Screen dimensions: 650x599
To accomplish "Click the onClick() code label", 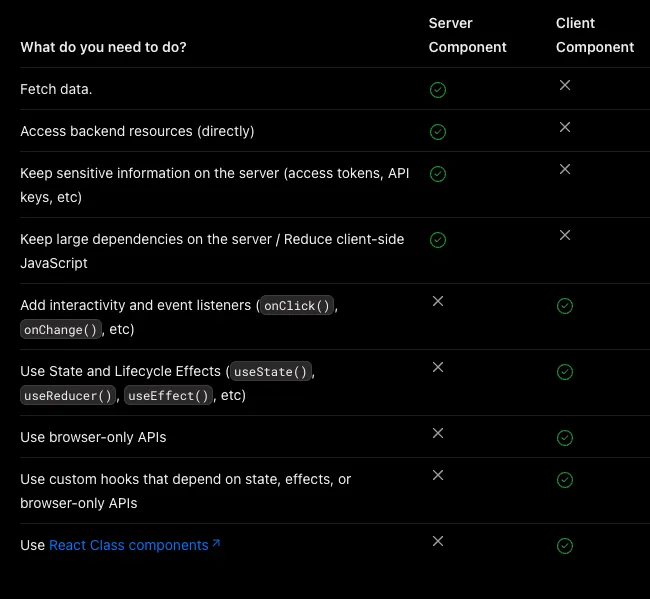I will 296,306.
